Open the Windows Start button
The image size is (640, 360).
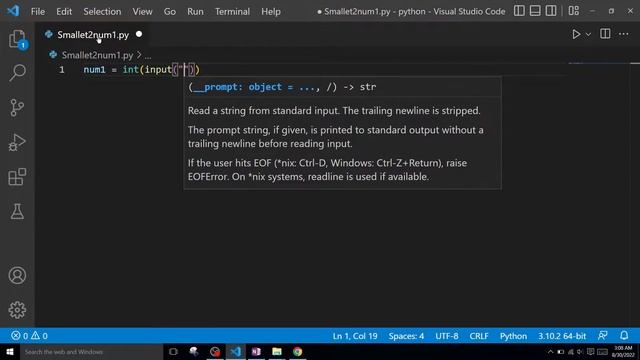click(x=10, y=352)
